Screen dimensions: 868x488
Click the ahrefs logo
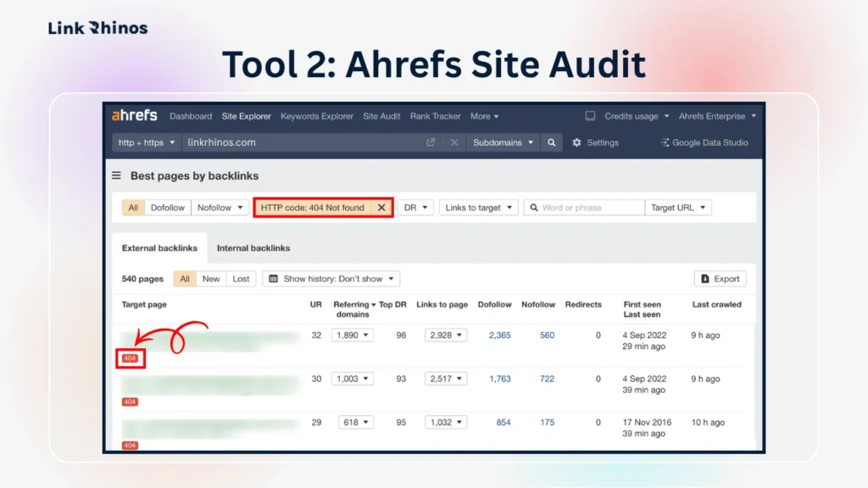[134, 115]
